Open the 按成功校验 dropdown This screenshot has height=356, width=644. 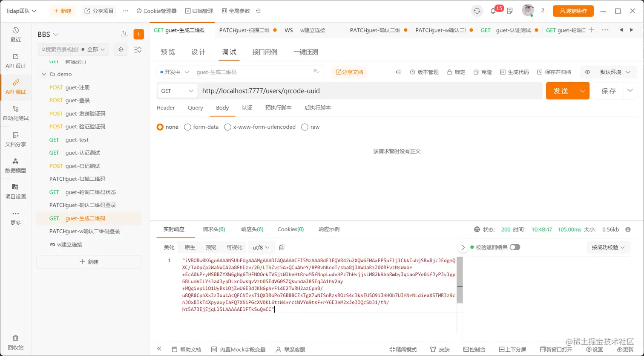click(x=608, y=247)
